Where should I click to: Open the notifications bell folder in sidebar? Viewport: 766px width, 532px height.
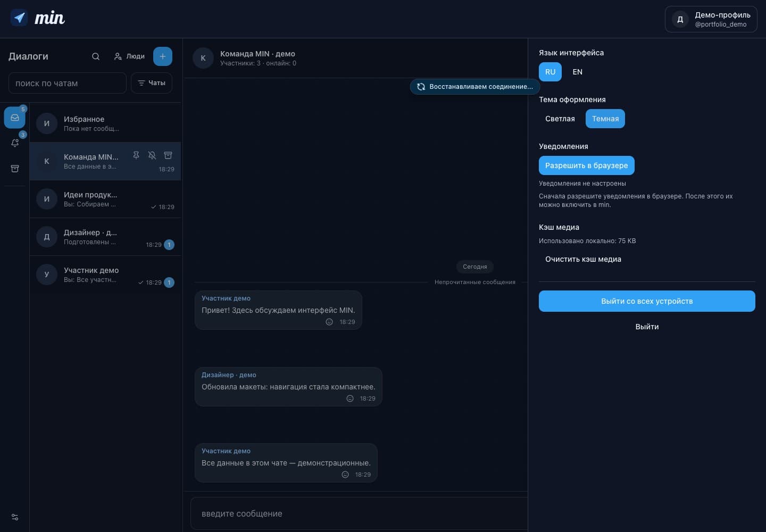pos(15,143)
